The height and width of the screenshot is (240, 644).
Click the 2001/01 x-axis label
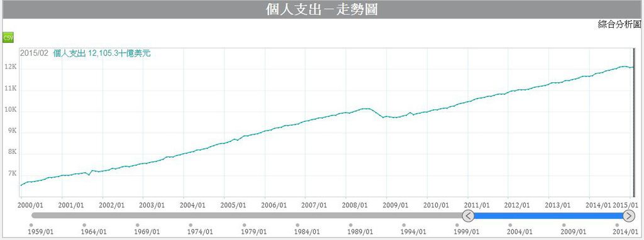[x=70, y=205]
